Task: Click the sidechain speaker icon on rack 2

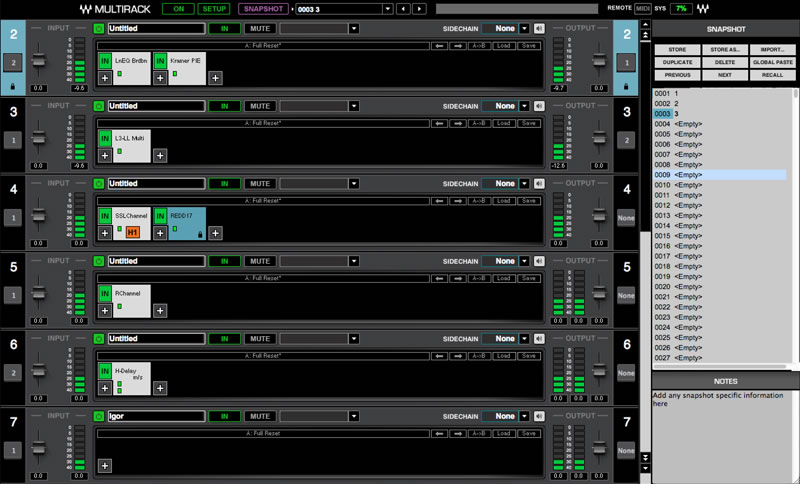Action: [539, 29]
